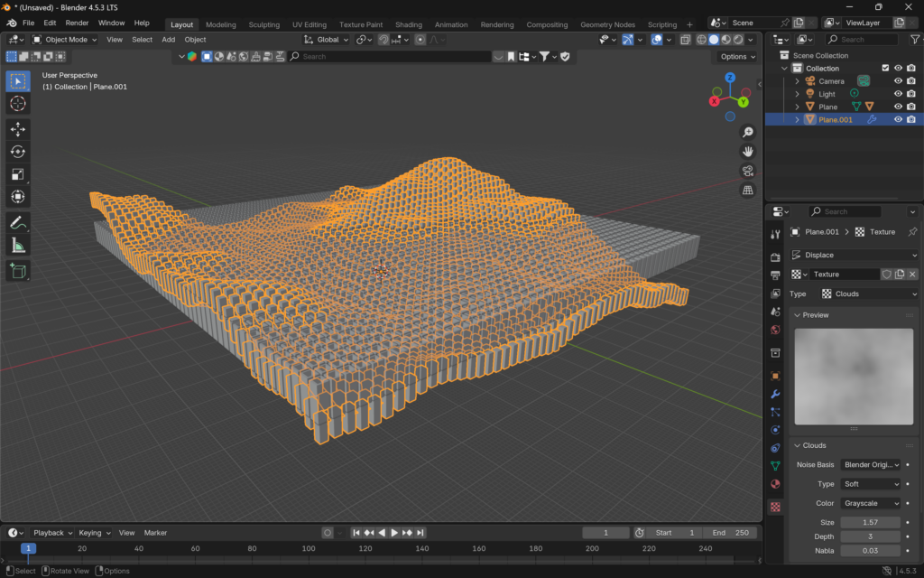Choose the Scale tool

click(18, 174)
